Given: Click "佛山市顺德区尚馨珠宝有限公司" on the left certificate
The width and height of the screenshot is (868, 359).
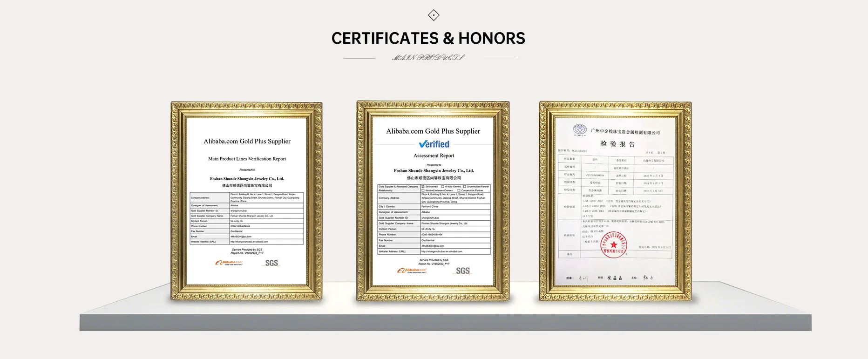Looking at the screenshot, I should [247, 185].
